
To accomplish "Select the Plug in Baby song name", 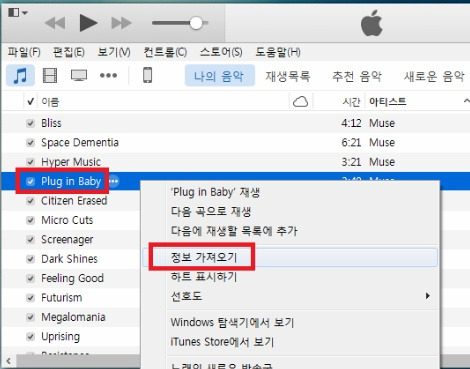I will point(71,181).
